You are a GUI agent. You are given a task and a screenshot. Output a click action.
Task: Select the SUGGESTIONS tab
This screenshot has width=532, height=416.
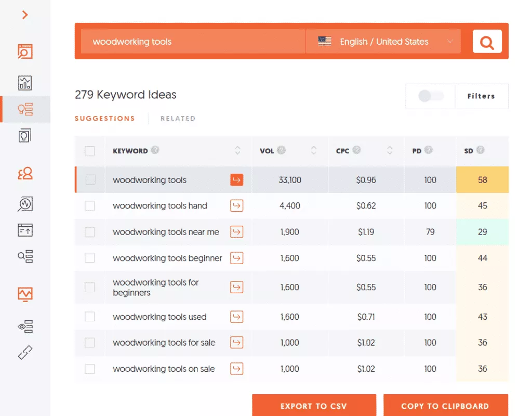pos(105,118)
